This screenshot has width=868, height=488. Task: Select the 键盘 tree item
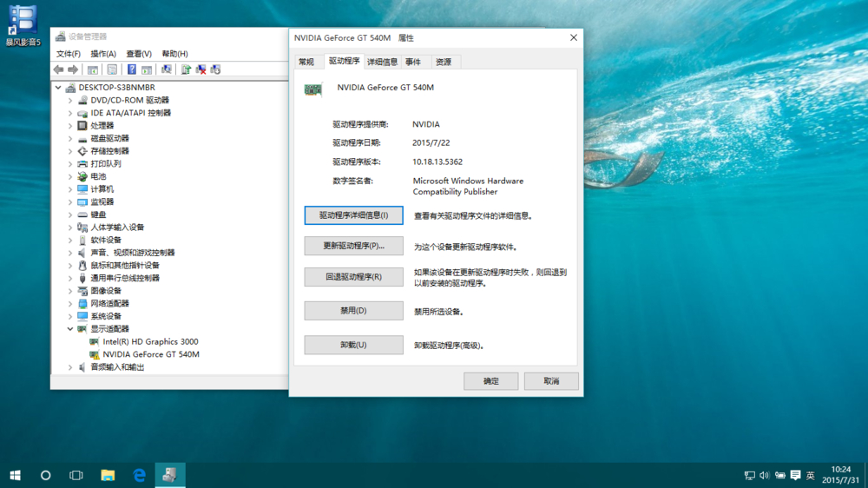(x=99, y=215)
